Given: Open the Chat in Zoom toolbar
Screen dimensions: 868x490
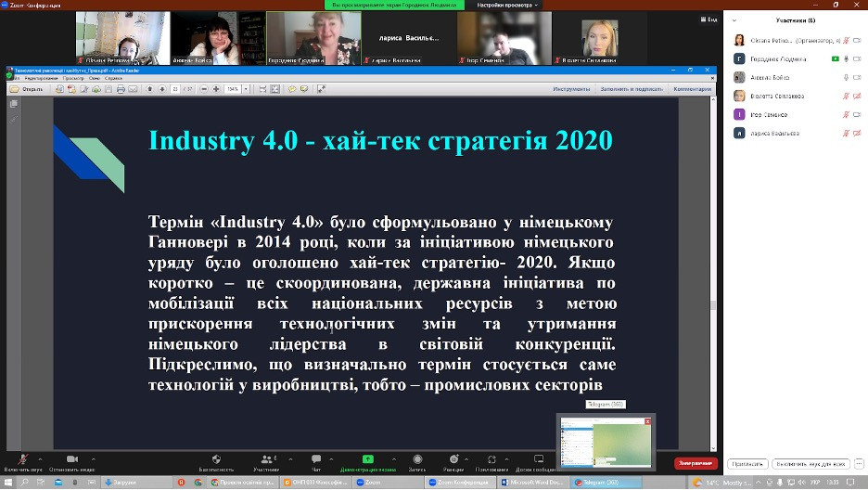Looking at the screenshot, I should (316, 462).
